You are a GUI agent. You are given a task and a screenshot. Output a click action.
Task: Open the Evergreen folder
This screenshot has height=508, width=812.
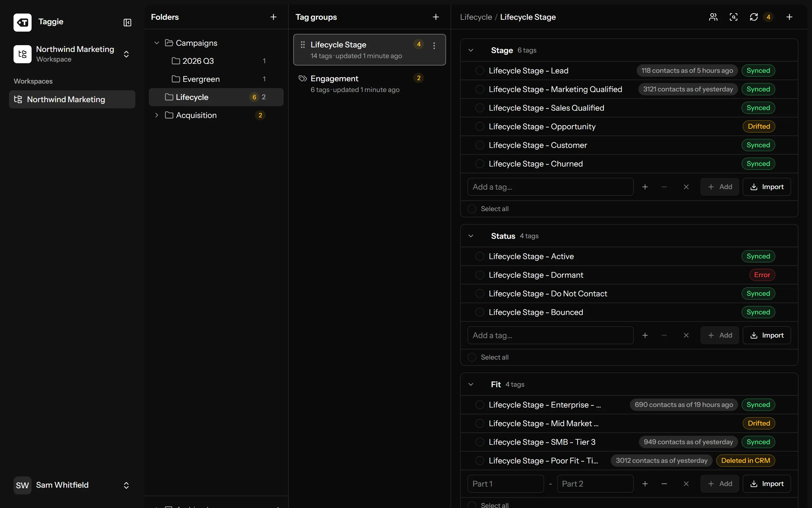(x=216, y=79)
